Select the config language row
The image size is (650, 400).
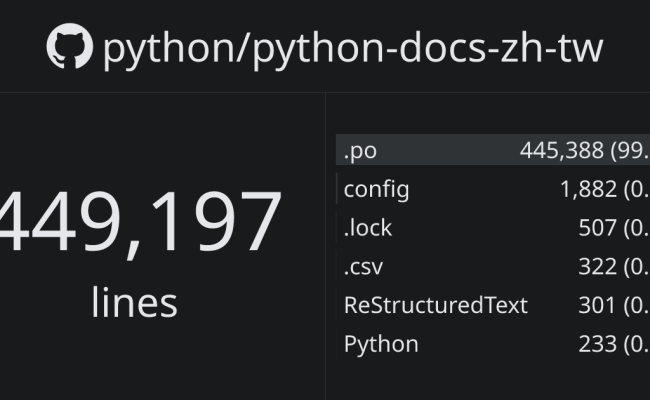pyautogui.click(x=493, y=189)
